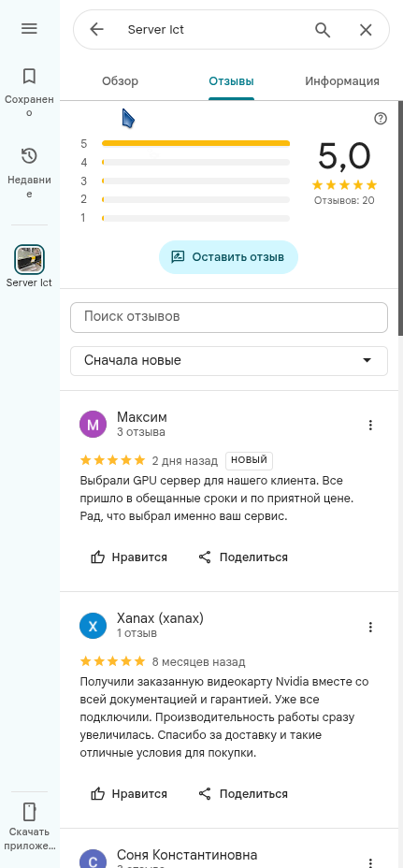
Task: Click the Xanax five-star rating
Action: pyautogui.click(x=112, y=661)
